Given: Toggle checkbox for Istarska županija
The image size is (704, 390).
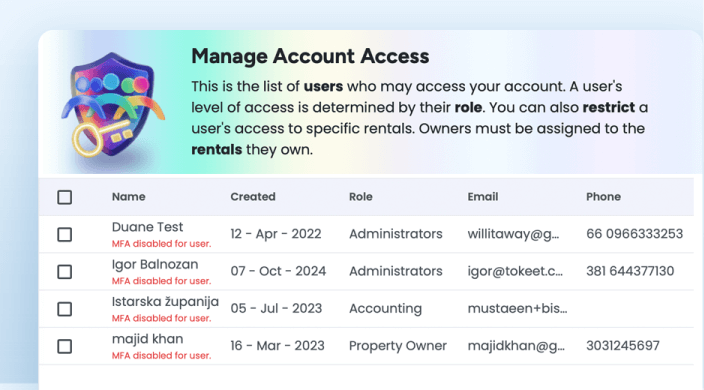Looking at the screenshot, I should click(x=65, y=309).
